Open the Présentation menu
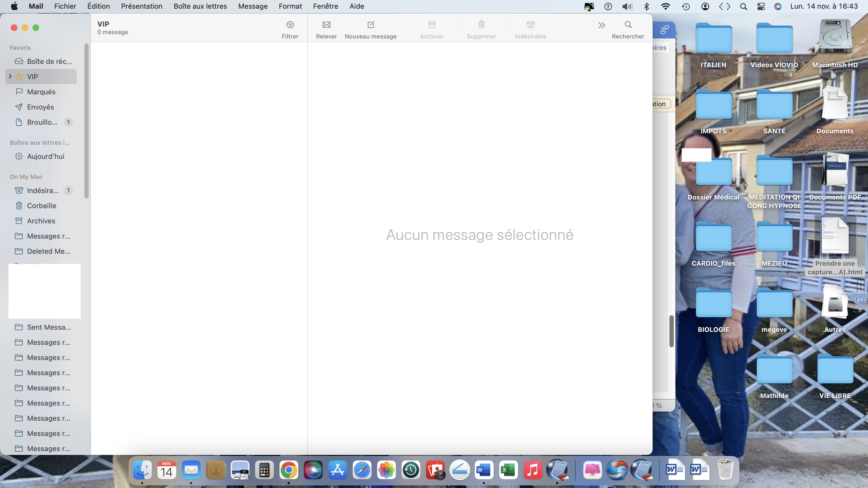 click(x=142, y=7)
